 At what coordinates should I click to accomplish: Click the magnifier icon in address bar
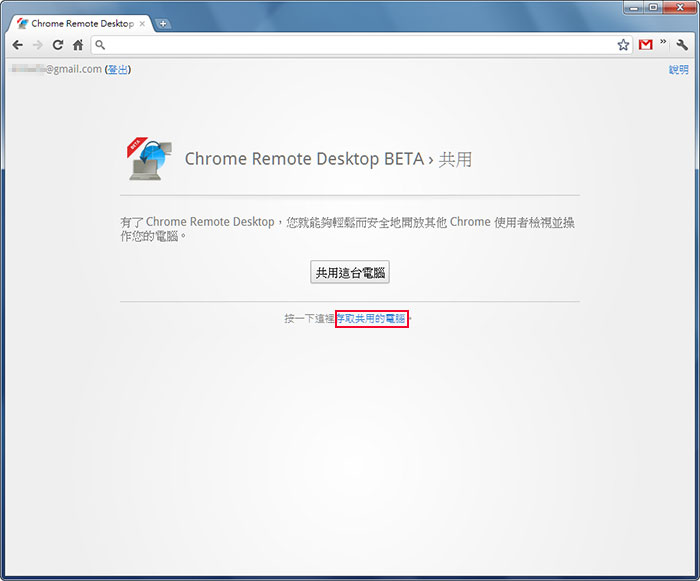(x=100, y=45)
